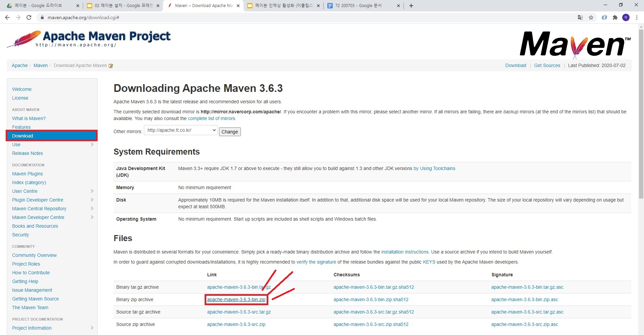Screen dimensions: 644x335
Task: Open What is Maven? page
Action: (x=29, y=118)
